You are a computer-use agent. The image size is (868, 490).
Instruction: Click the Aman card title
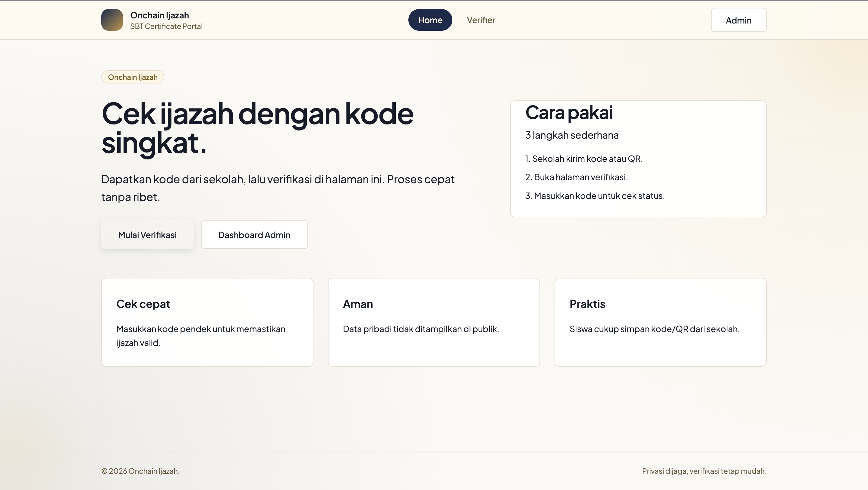(358, 304)
